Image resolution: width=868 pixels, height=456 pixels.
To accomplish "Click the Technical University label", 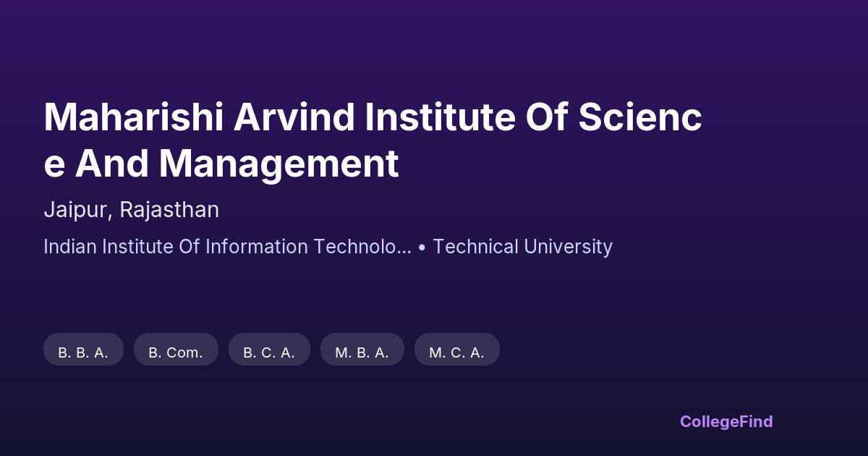I will pyautogui.click(x=522, y=247).
